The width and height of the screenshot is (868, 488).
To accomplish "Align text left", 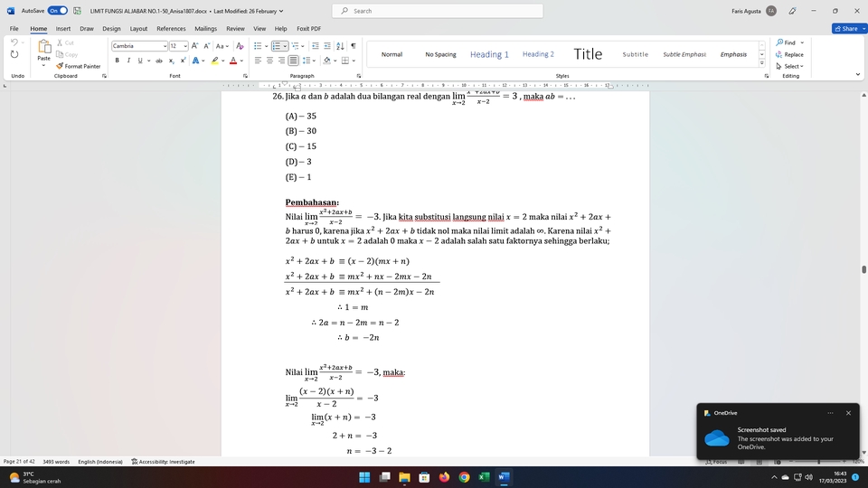I will [x=258, y=61].
